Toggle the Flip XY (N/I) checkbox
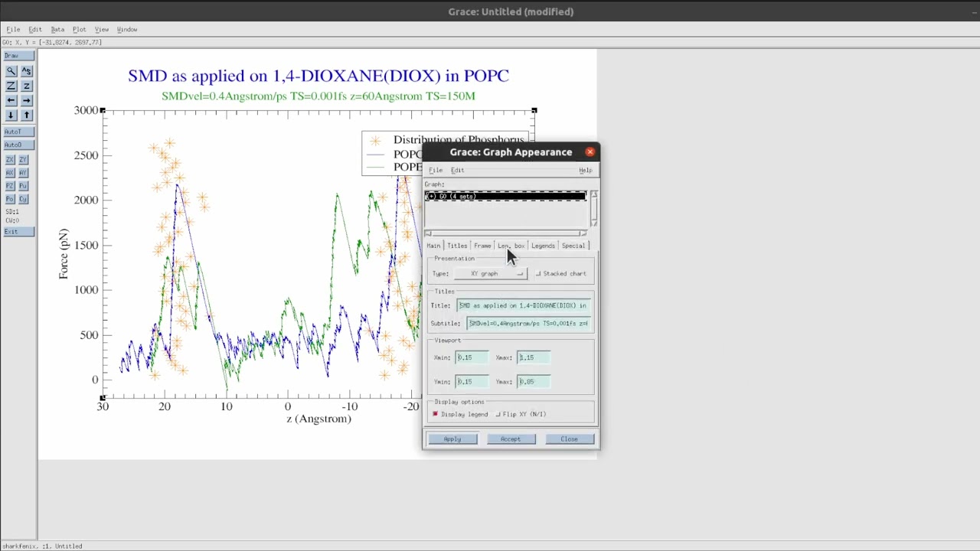This screenshot has height=551, width=980. pos(521,414)
